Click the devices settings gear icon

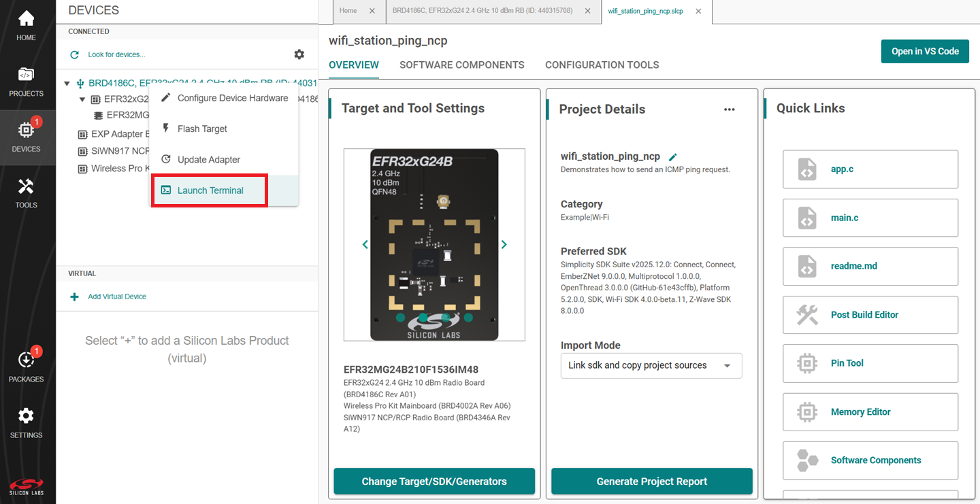coord(299,54)
